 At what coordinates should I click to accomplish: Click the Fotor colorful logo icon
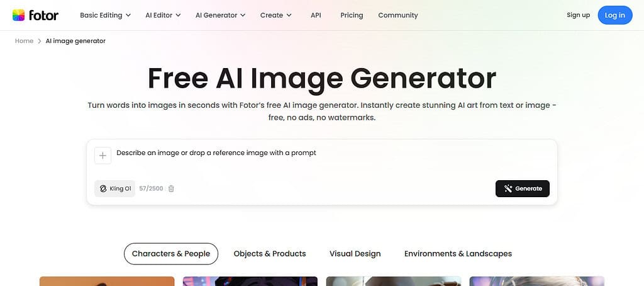coord(18,15)
